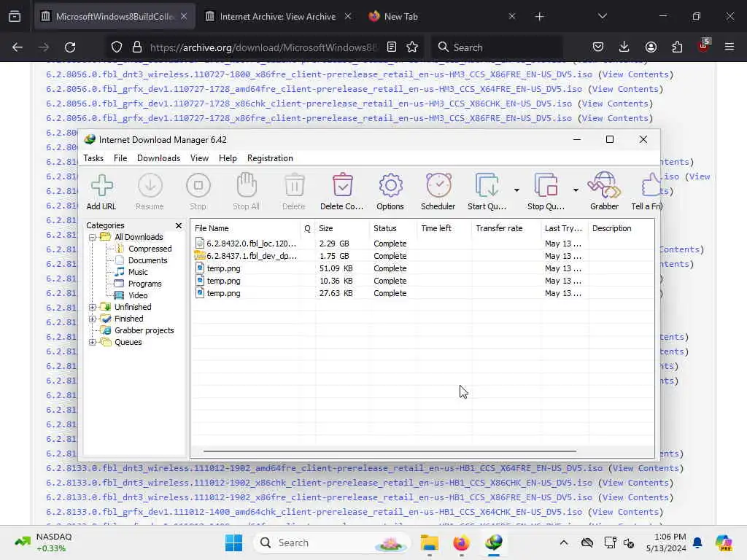Viewport: 747px width, 560px height.
Task: Open the Registration menu
Action: point(270,158)
